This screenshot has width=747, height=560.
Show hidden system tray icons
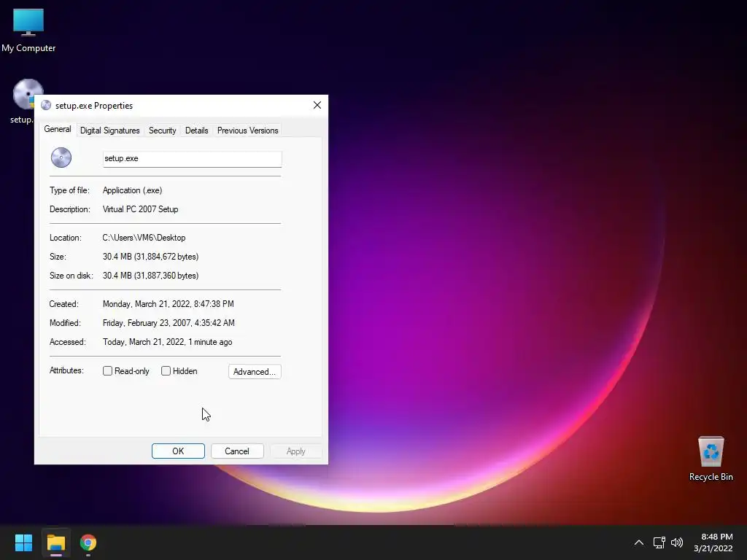(x=639, y=542)
